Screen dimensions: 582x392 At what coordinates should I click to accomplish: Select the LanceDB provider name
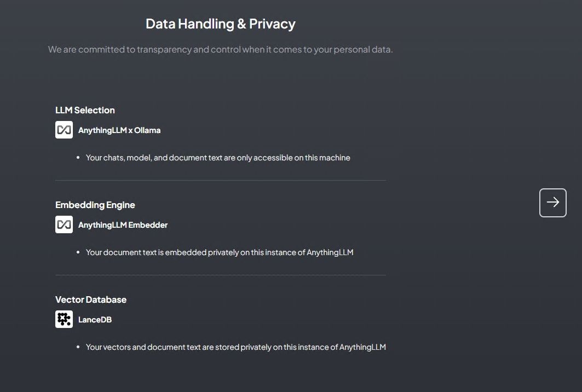point(95,319)
